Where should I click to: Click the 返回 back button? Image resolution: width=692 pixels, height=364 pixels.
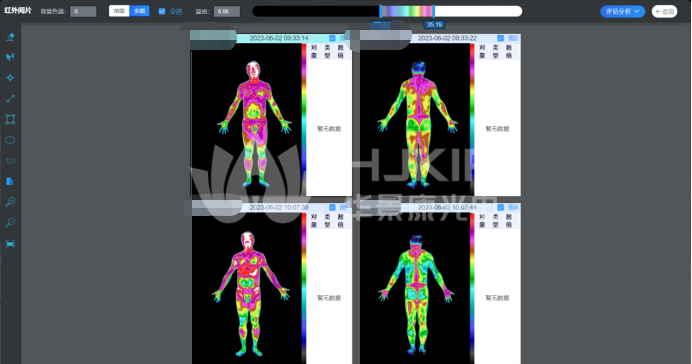pyautogui.click(x=664, y=11)
